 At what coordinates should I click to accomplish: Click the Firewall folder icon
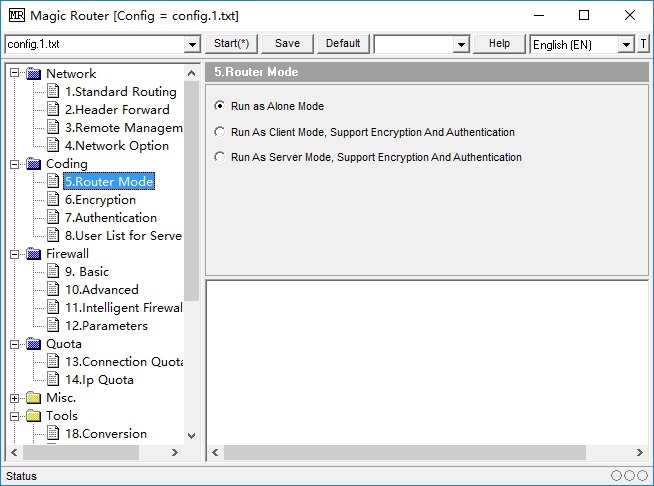point(34,254)
